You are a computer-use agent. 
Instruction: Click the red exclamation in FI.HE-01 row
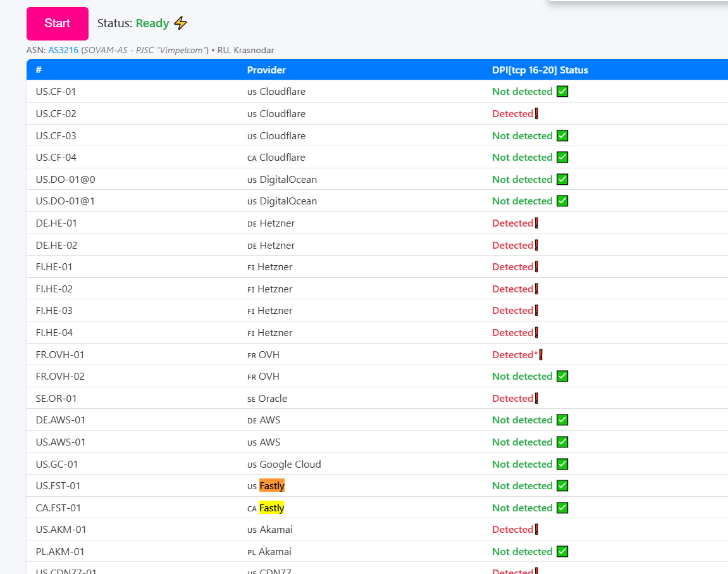(x=536, y=267)
